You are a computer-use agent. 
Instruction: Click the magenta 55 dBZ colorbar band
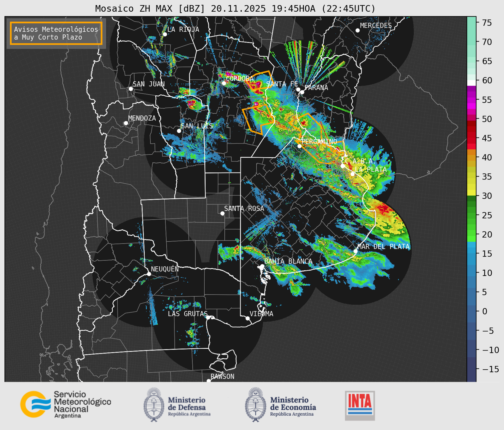(471, 100)
